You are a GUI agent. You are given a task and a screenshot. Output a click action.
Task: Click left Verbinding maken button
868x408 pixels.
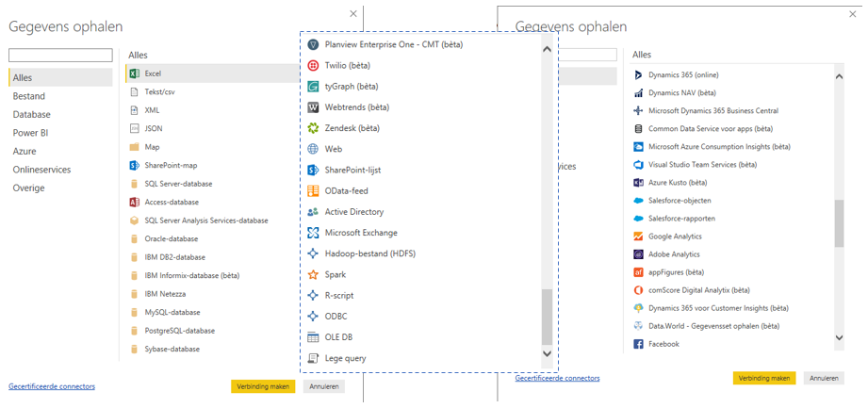(x=263, y=386)
